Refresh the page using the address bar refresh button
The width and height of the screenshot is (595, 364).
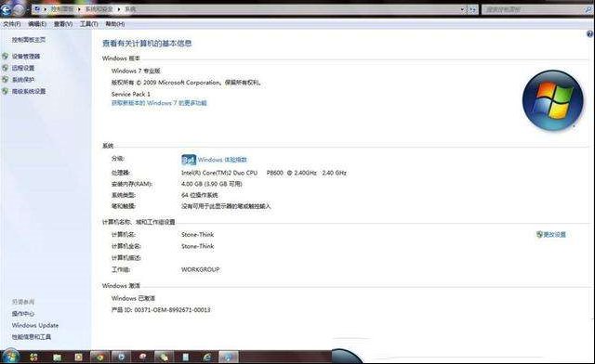click(472, 9)
